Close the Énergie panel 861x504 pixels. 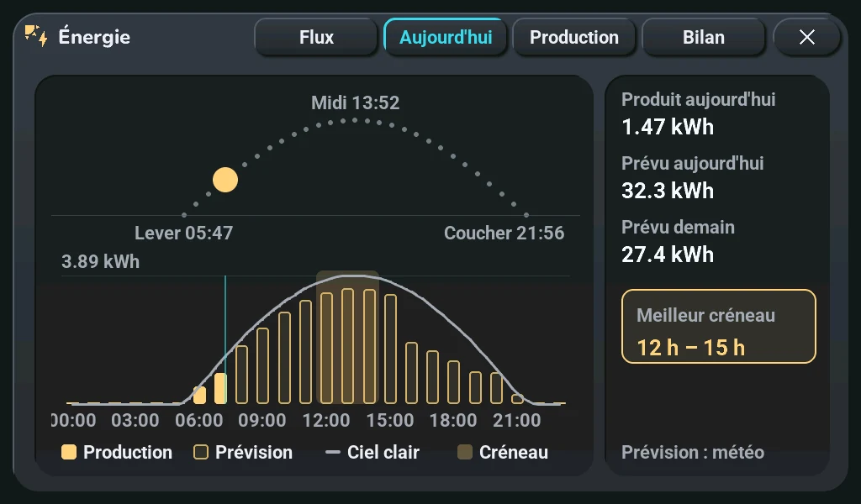806,37
